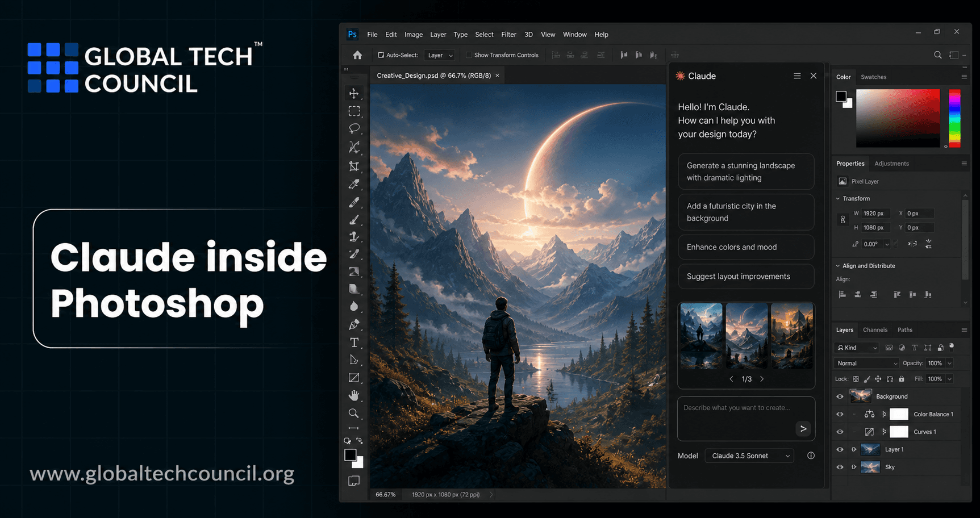Switch to the Swatches tab
Viewport: 980px width, 518px height.
coord(873,77)
